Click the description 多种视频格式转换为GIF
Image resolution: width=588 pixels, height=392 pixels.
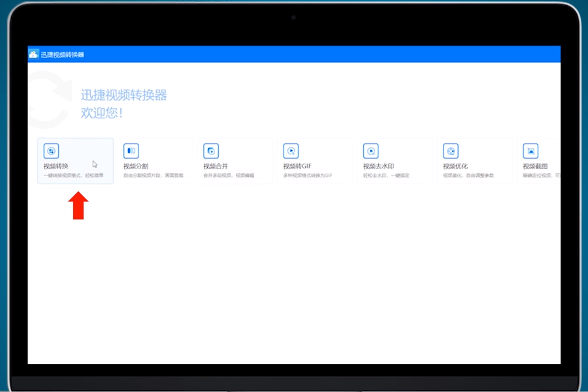(308, 175)
